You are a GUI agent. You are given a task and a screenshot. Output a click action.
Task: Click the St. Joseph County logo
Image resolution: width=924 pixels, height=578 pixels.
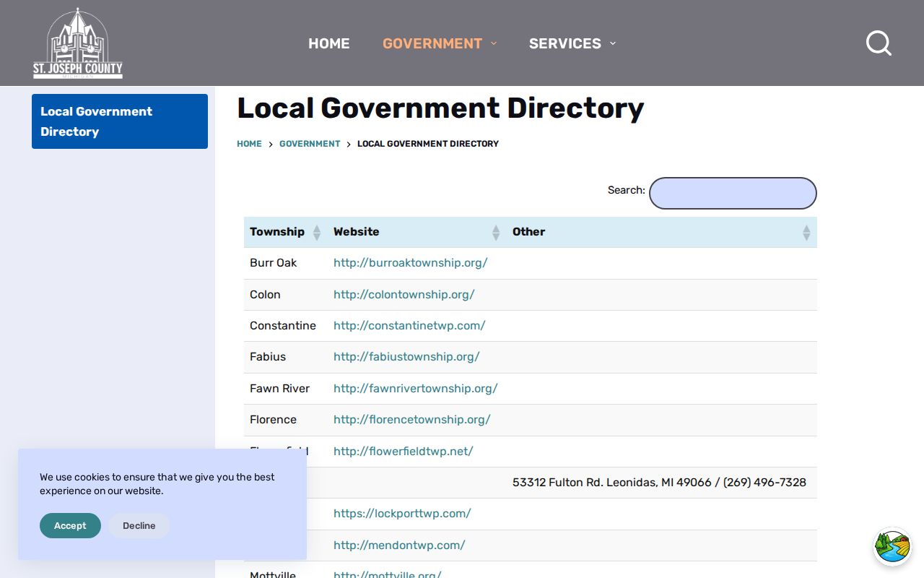click(x=77, y=43)
